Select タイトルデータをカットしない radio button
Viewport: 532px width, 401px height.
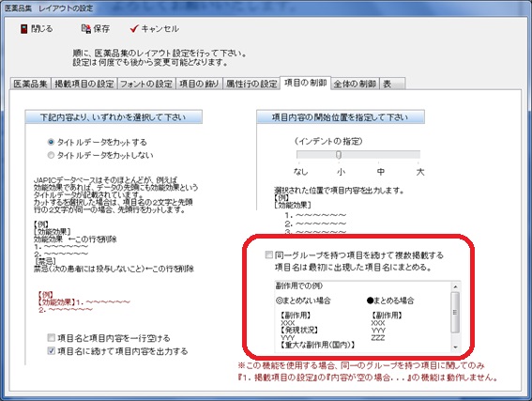tap(51, 155)
